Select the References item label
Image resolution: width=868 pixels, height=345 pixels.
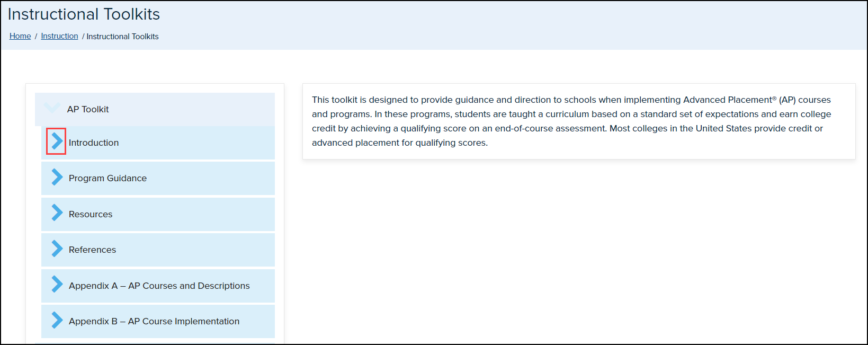point(92,250)
